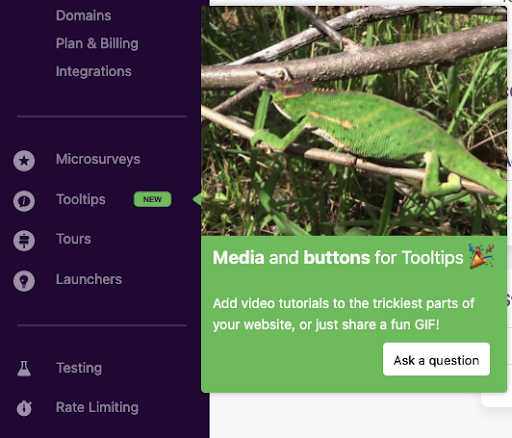Click the green NEW badge beside Tooltips
Image resolution: width=512 pixels, height=438 pixels.
(153, 199)
